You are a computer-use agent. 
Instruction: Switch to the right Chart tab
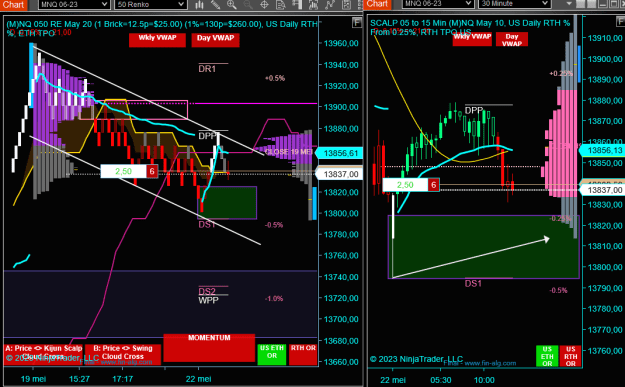(x=377, y=4)
